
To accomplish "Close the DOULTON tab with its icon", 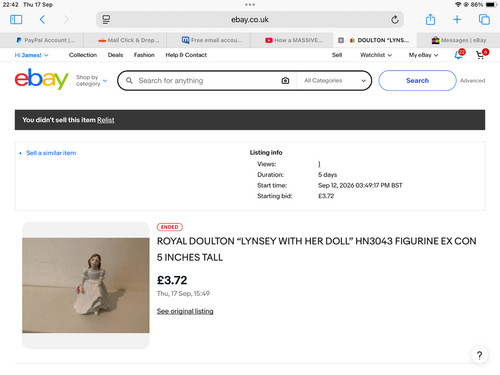I will [341, 40].
